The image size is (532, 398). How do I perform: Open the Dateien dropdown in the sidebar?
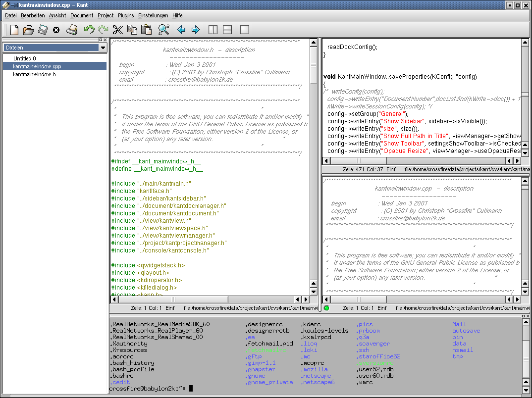103,48
